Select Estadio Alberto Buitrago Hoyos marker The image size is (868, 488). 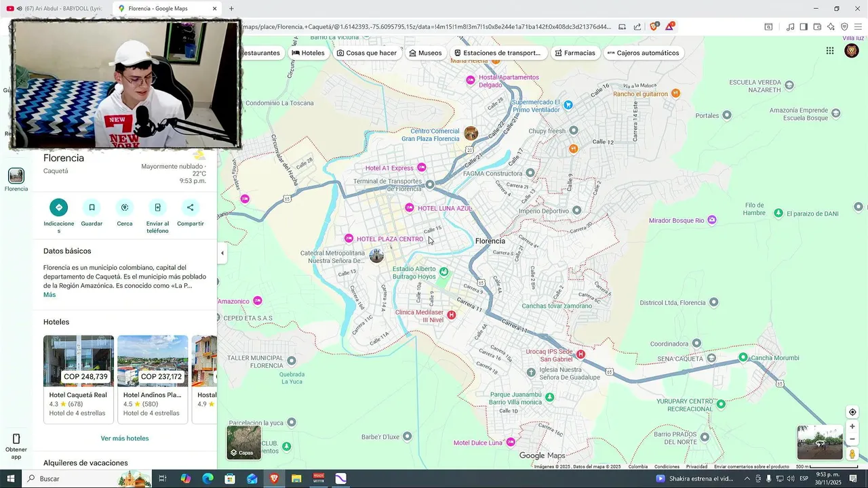click(x=443, y=272)
